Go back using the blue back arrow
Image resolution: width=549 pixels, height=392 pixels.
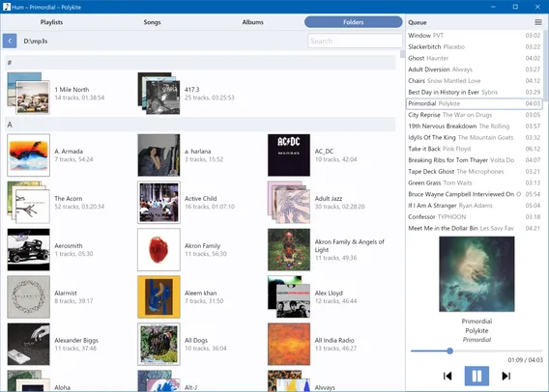(x=10, y=41)
